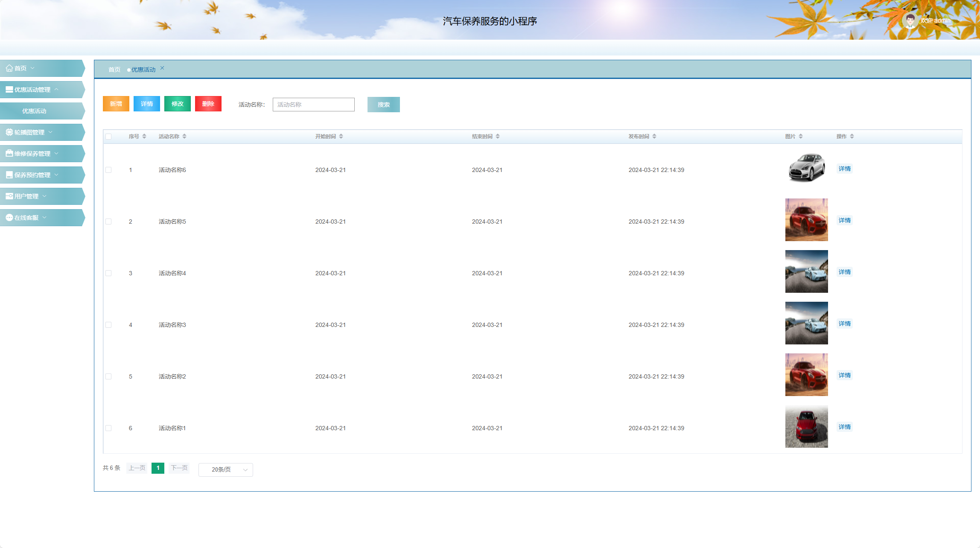The height and width of the screenshot is (548, 980).
Task: Close the 优惠活动 tab
Action: 162,68
